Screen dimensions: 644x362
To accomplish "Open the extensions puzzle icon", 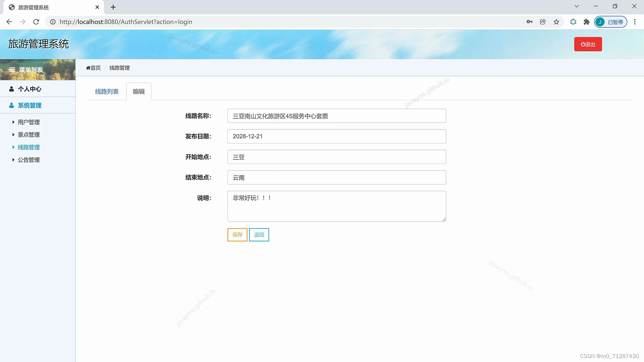I will coord(586,22).
